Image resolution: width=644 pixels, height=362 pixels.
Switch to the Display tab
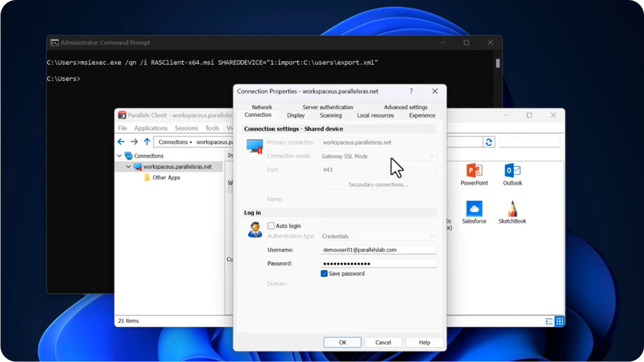296,116
